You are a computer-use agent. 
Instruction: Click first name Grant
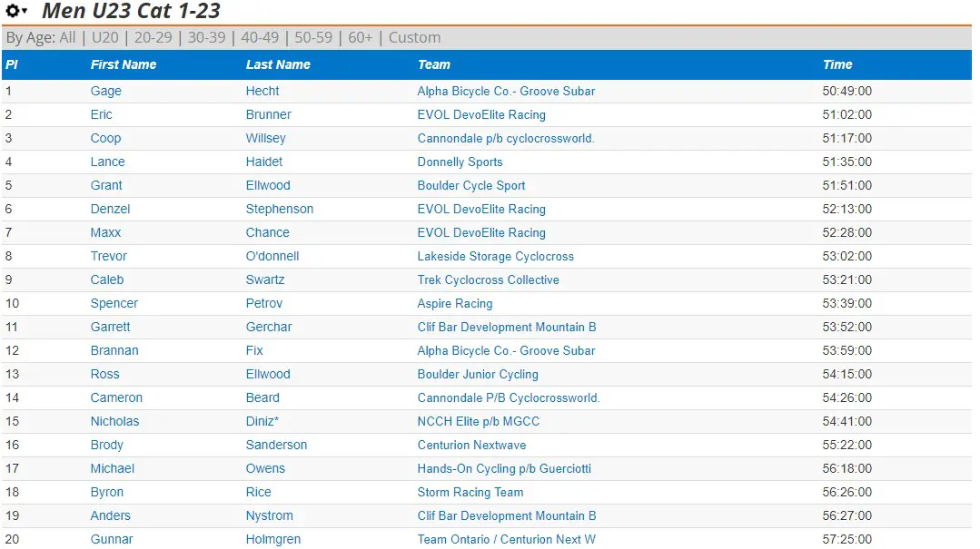tap(106, 185)
